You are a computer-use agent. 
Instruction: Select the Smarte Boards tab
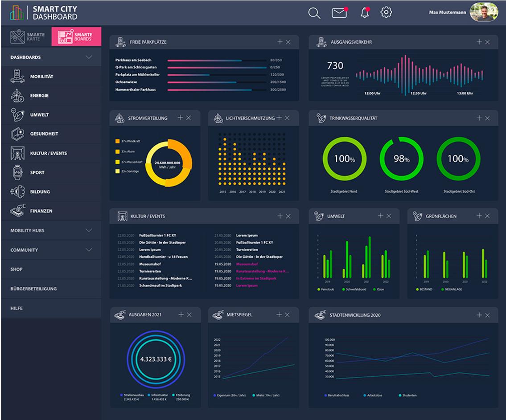pos(76,37)
